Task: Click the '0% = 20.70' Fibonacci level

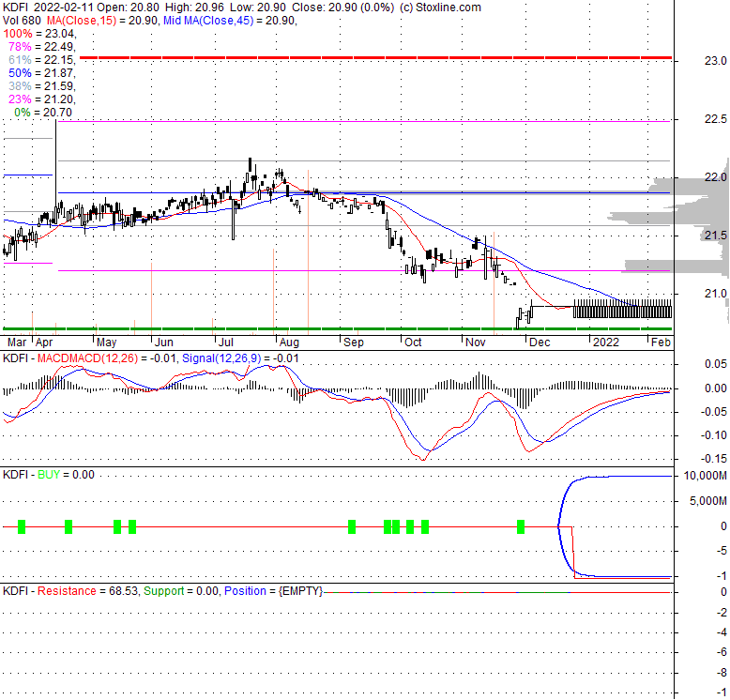Action: (43, 113)
